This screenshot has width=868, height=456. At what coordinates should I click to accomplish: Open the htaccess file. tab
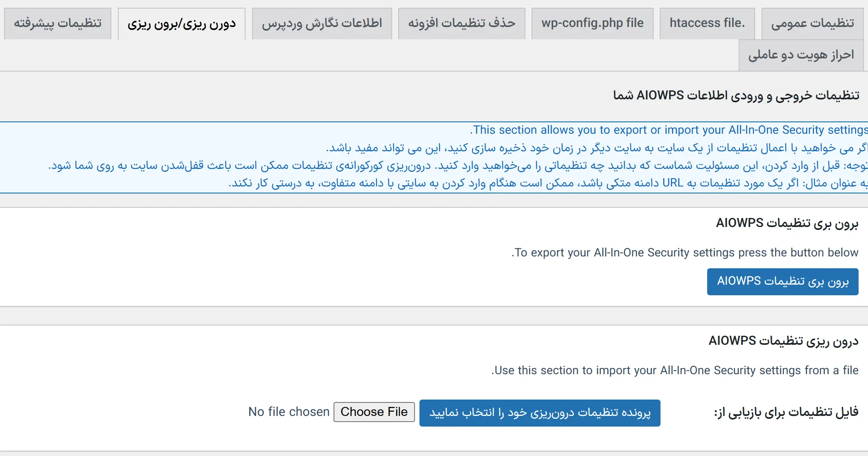707,23
